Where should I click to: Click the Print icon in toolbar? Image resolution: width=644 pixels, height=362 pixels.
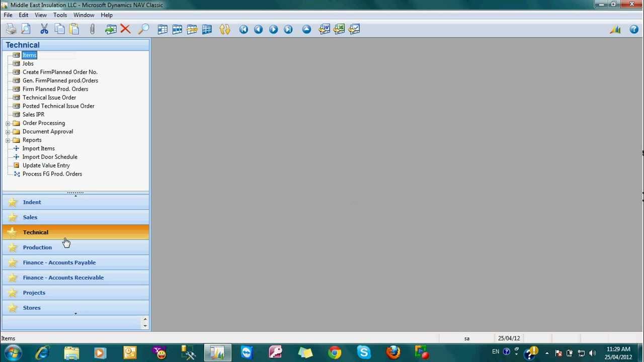11,29
